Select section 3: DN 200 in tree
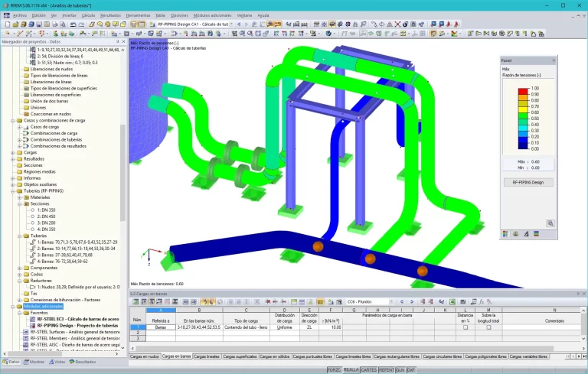Image resolution: width=588 pixels, height=374 pixels. 46,223
